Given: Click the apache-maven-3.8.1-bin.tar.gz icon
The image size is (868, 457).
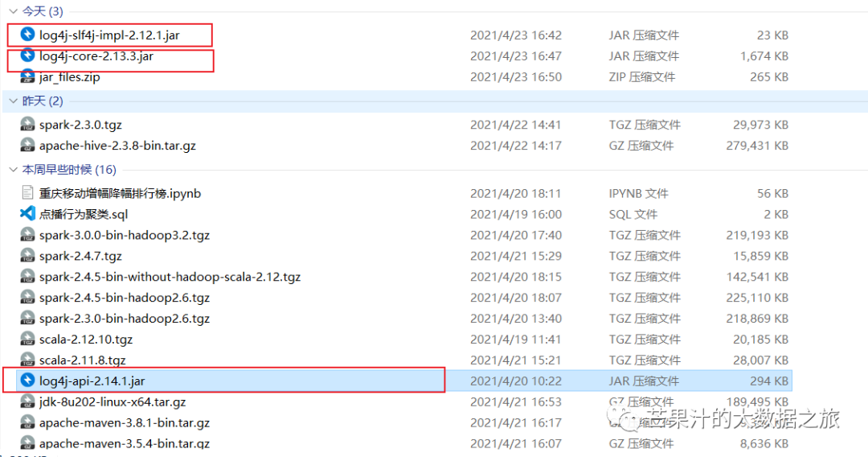Looking at the screenshot, I should point(27,422).
